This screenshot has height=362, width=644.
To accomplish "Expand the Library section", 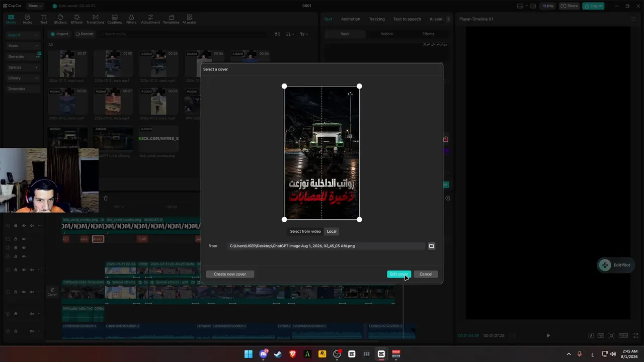I will 23,78.
